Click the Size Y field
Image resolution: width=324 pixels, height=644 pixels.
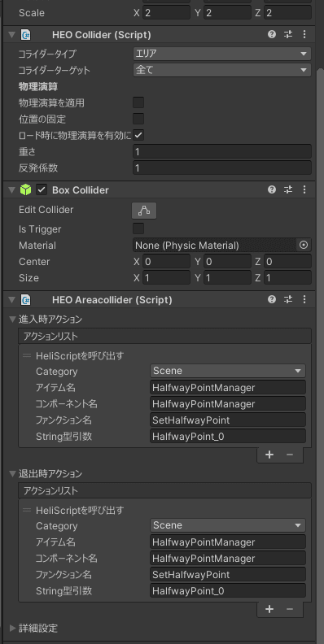pyautogui.click(x=227, y=278)
